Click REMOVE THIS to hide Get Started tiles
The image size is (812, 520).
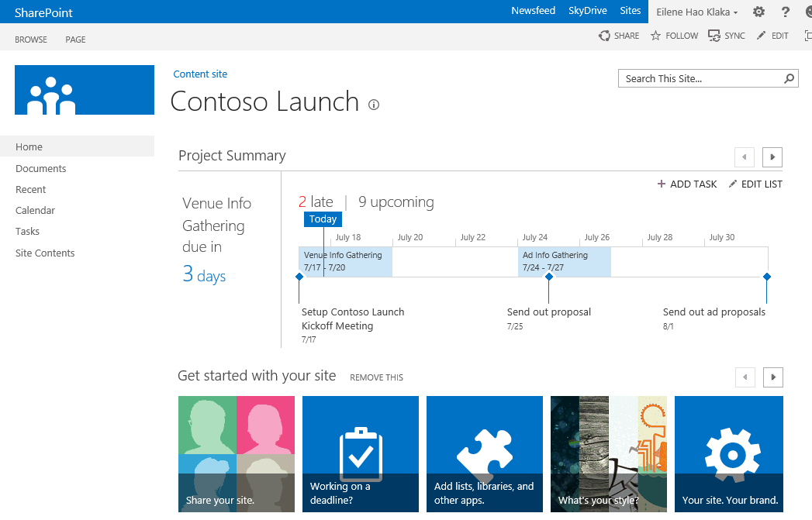click(376, 377)
